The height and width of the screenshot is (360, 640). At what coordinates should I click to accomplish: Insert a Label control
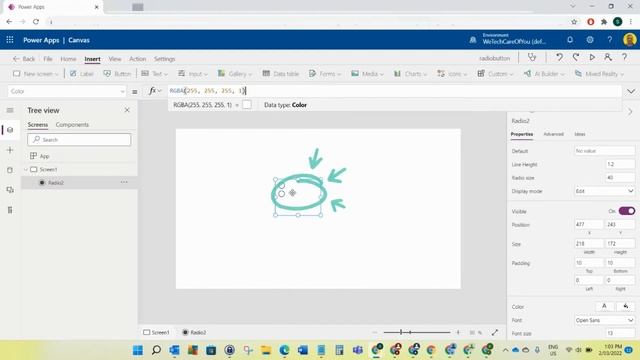click(82, 74)
